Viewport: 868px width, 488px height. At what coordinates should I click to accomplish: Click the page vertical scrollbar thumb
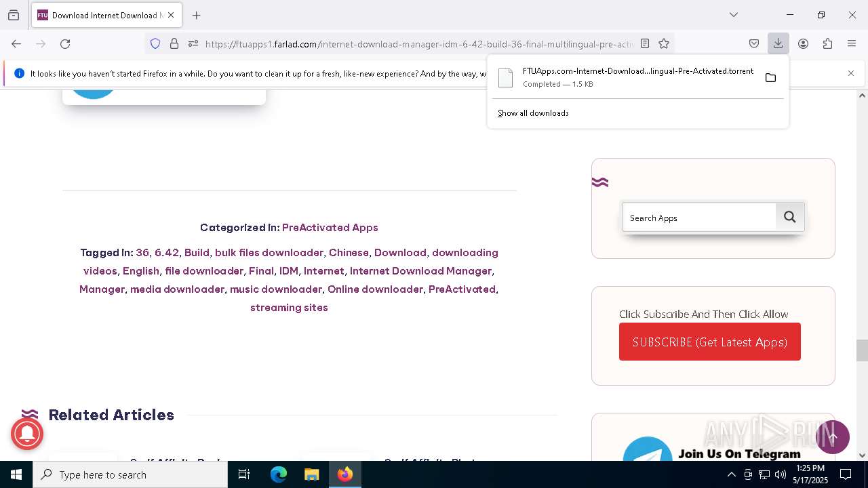(862, 351)
